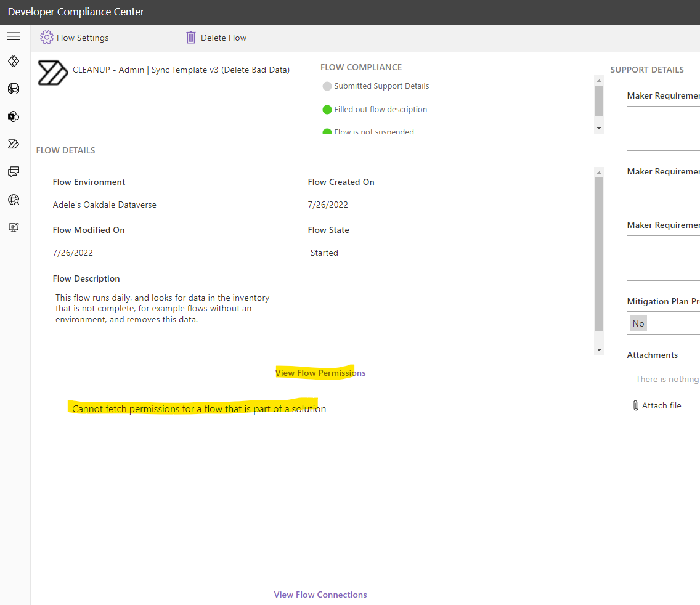This screenshot has height=605, width=700.
Task: Open the highlighted View Flow Permissions link
Action: (320, 373)
